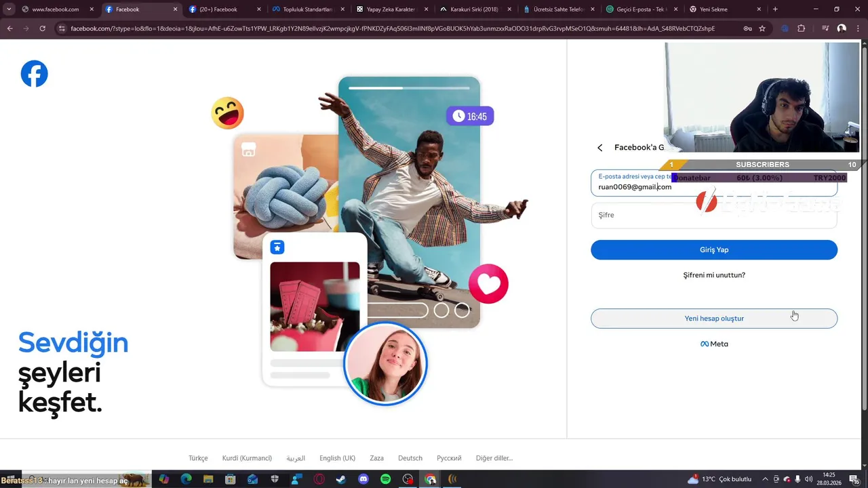868x488 pixels.
Task: Select Русский language link
Action: tap(449, 458)
